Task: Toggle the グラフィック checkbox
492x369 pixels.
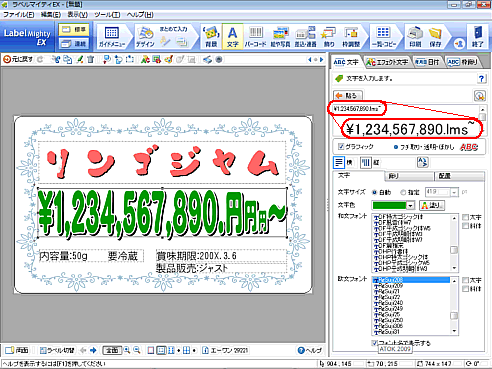Action: 341,146
